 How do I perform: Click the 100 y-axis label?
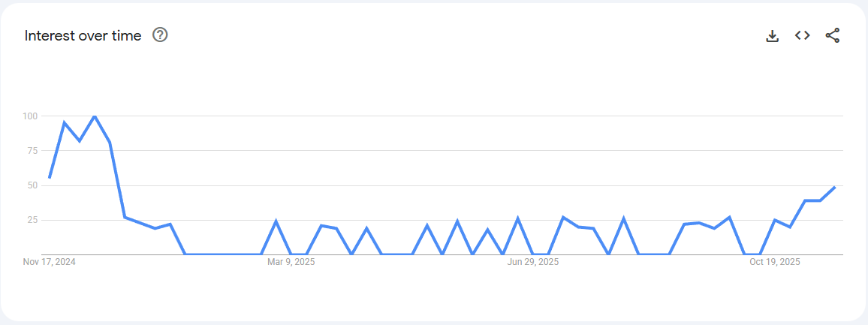click(30, 116)
